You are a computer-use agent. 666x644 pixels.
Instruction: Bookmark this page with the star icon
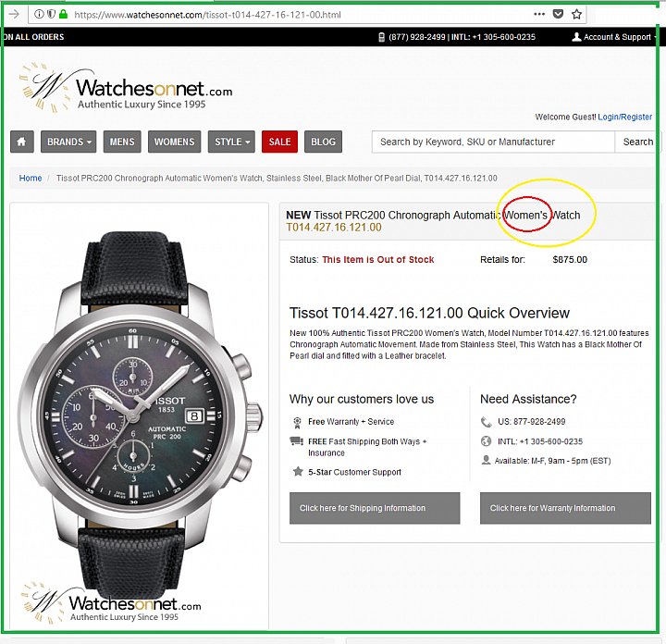coord(576,15)
